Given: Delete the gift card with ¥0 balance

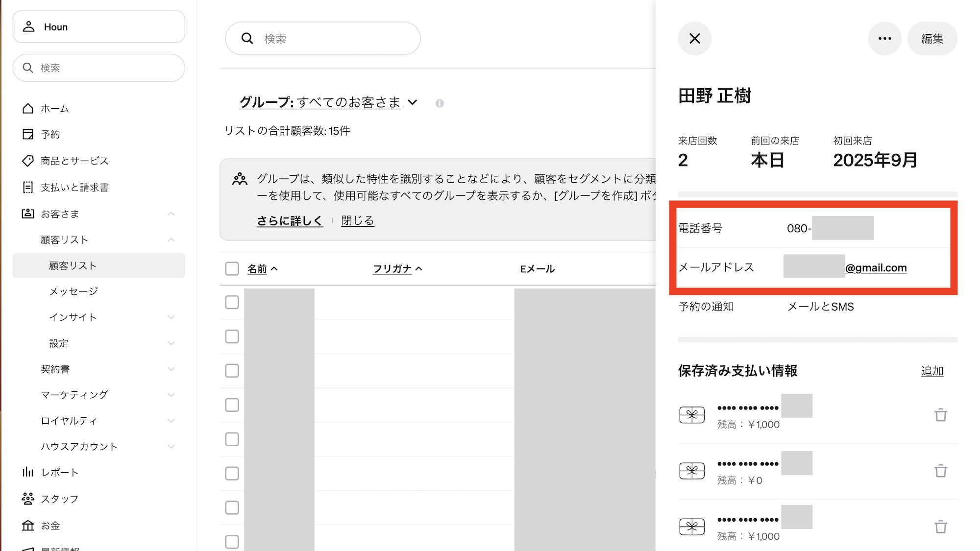Looking at the screenshot, I should click(940, 471).
